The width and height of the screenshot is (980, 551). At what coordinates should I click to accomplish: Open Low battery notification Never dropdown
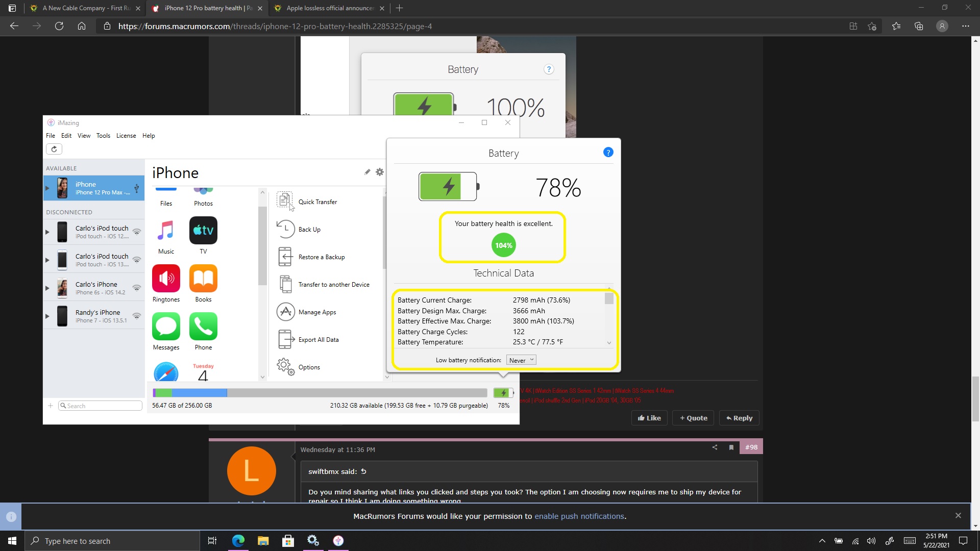(521, 360)
